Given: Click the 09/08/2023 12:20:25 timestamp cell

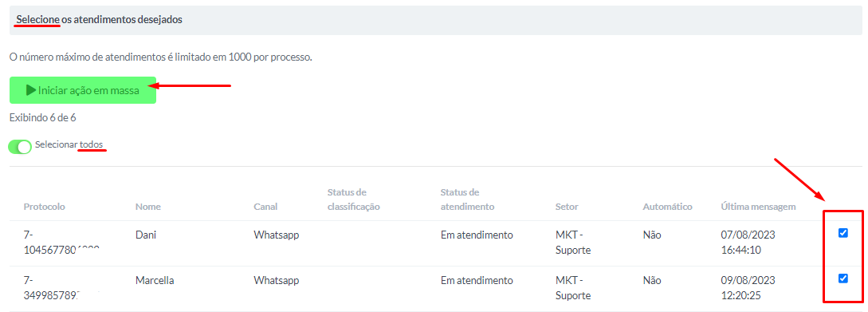Looking at the screenshot, I should tap(748, 287).
